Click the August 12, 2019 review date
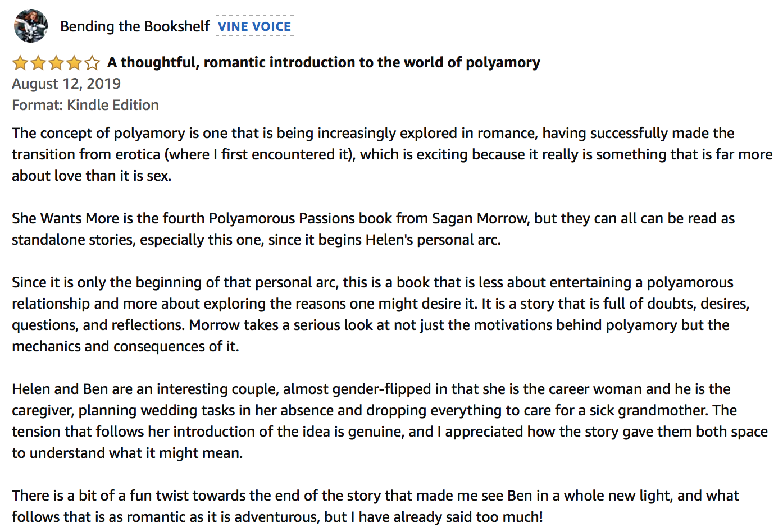This screenshot has width=783, height=532. point(66,84)
